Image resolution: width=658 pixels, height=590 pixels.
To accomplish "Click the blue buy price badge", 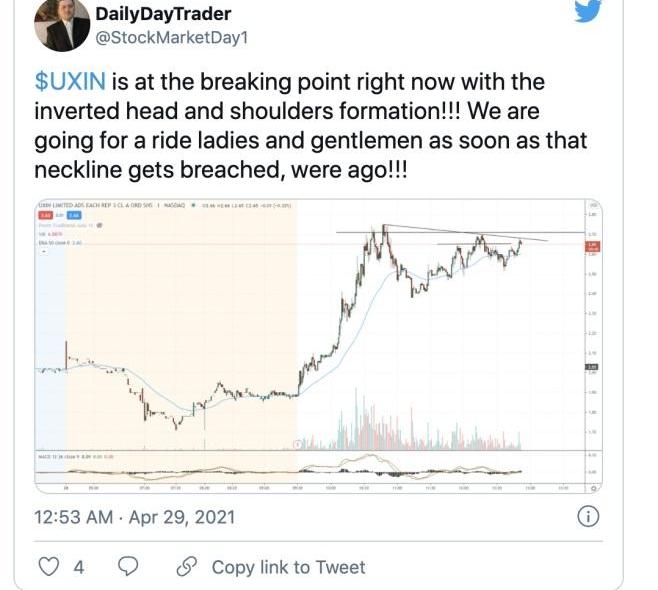I will 74,215.
